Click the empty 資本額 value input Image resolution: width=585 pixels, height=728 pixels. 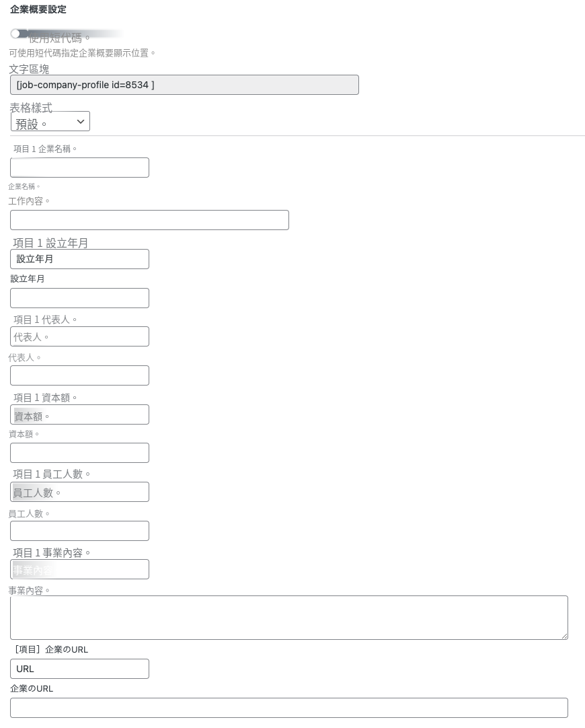point(79,453)
